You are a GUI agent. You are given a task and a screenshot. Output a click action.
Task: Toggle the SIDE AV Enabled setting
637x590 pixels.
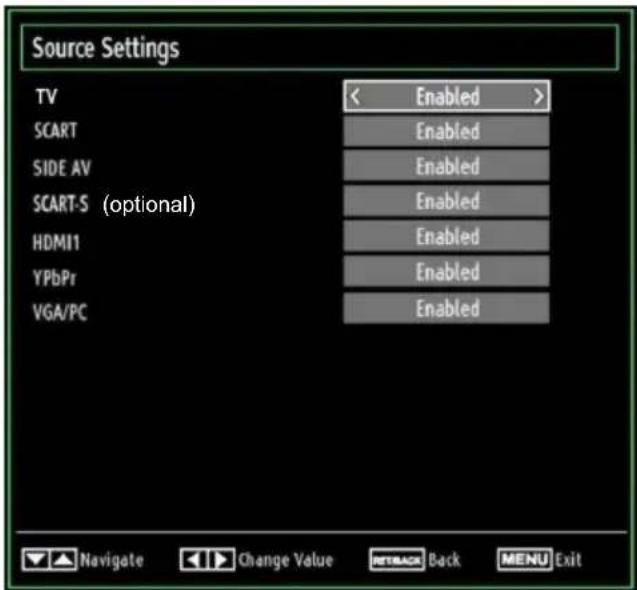tap(446, 166)
